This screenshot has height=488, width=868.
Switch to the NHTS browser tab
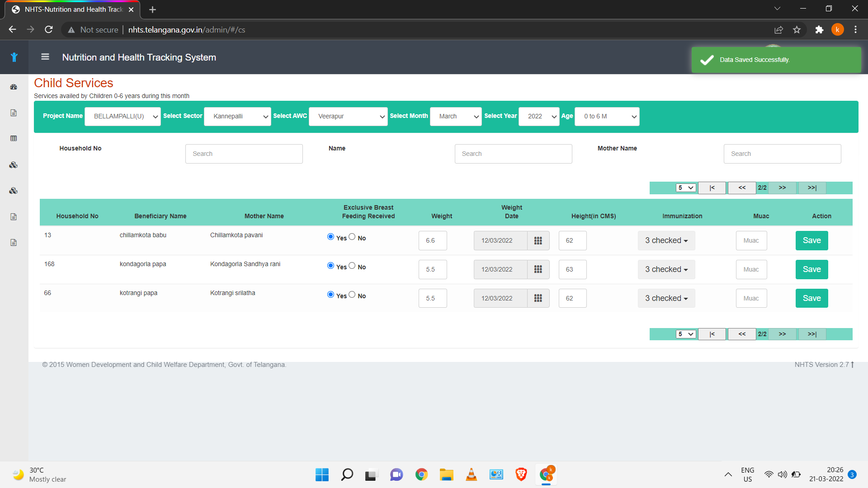point(72,9)
